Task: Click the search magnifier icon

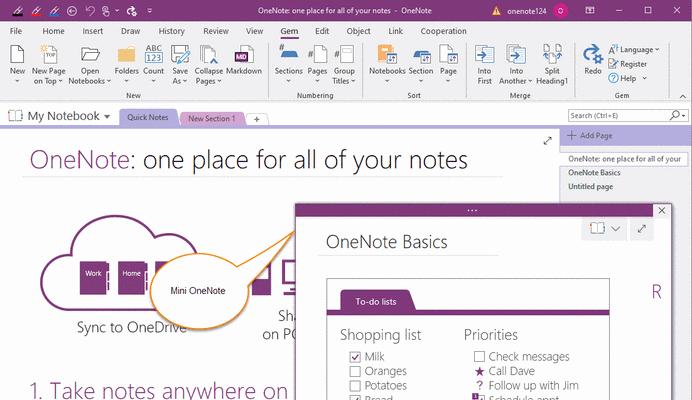Action: coord(675,115)
